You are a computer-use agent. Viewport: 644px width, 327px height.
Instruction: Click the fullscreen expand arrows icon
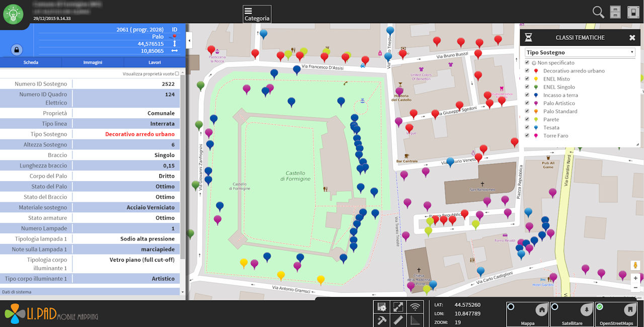(x=398, y=306)
